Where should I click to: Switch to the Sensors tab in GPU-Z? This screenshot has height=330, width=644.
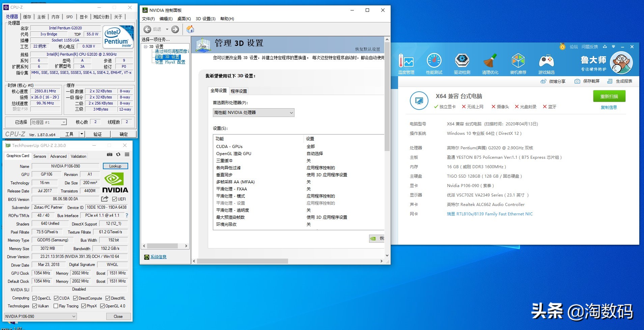(39, 156)
